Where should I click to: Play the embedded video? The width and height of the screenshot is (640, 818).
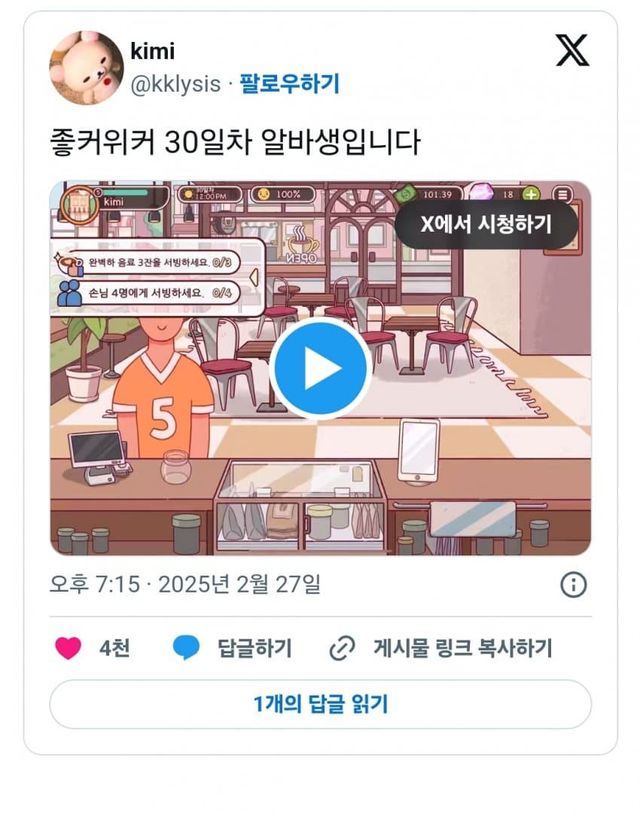pyautogui.click(x=320, y=368)
